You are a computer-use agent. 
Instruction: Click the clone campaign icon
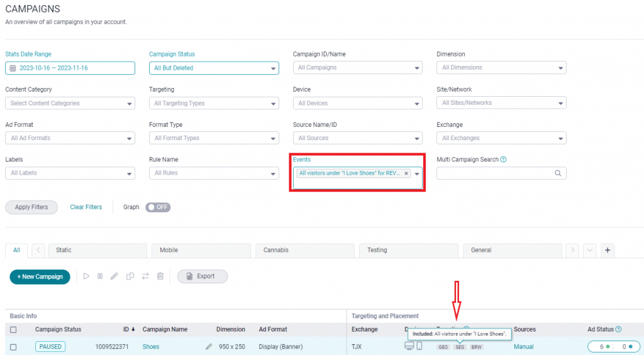click(130, 276)
